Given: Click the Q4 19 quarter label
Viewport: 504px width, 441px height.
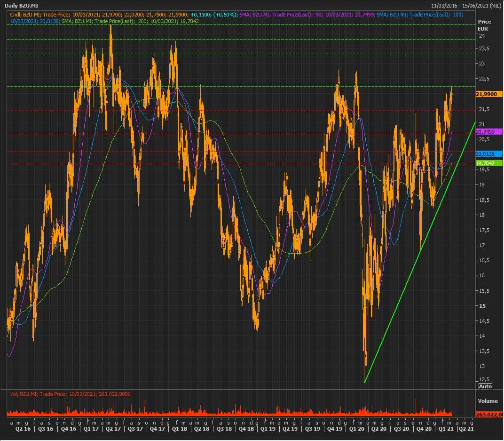Looking at the screenshot, I should [x=335, y=429].
